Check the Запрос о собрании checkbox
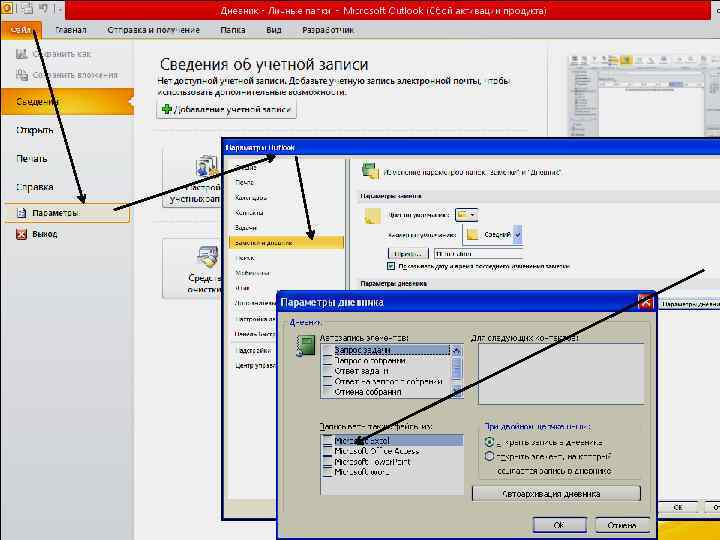This screenshot has width=720, height=540. click(x=327, y=360)
